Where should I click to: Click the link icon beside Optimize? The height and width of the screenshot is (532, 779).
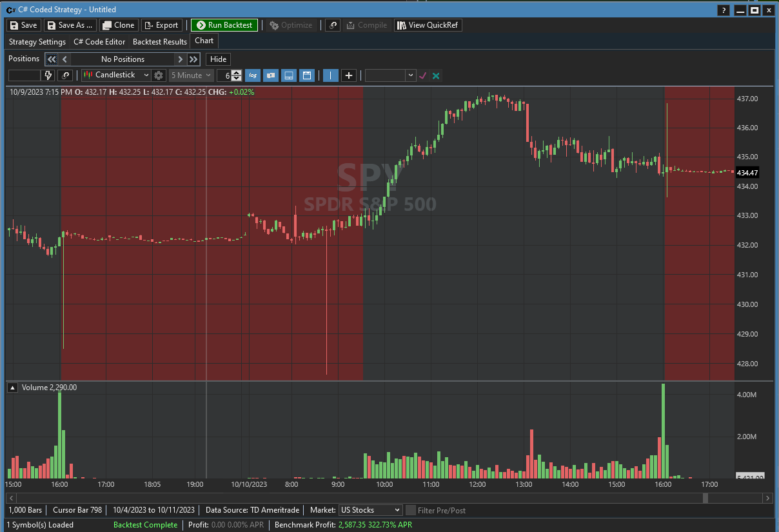point(333,25)
